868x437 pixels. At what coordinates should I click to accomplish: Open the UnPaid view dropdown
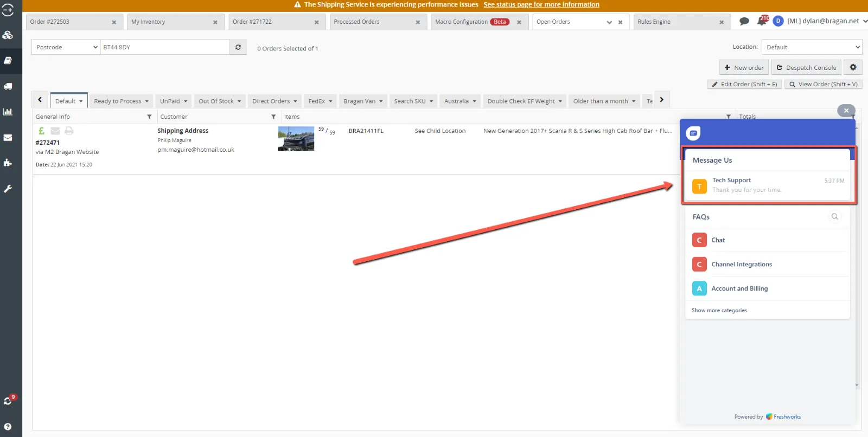click(186, 101)
